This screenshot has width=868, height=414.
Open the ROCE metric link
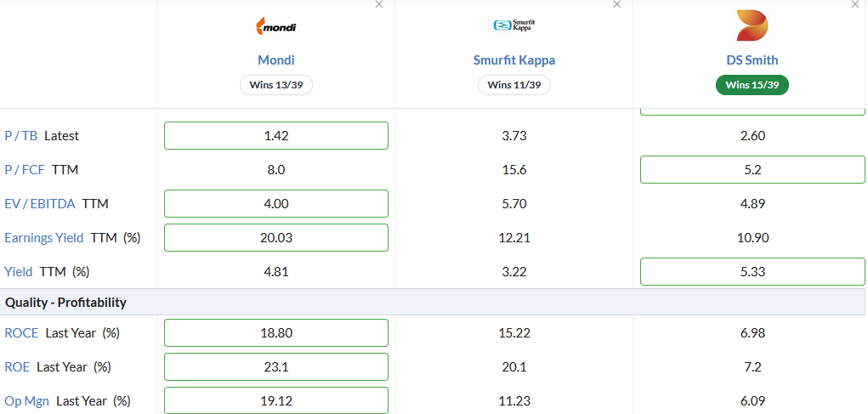tap(21, 333)
